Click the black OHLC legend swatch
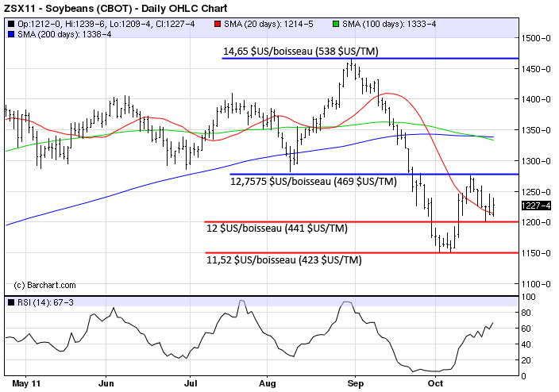 tap(10, 25)
